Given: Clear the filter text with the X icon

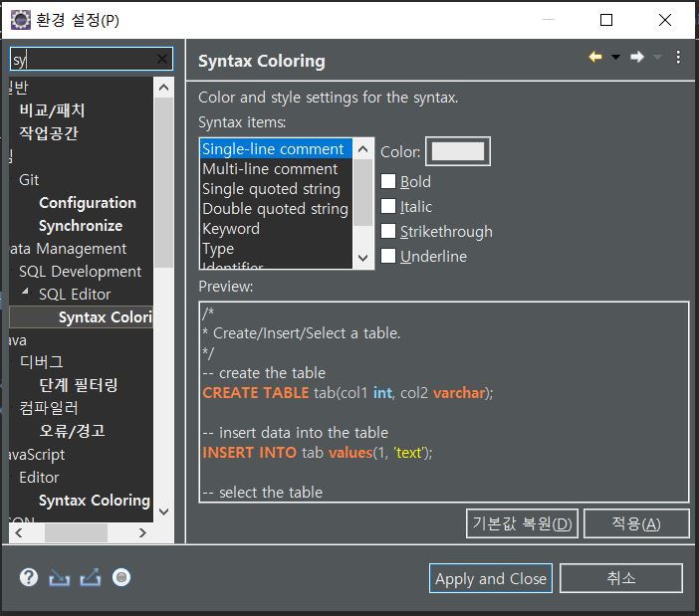Looking at the screenshot, I should 162,59.
